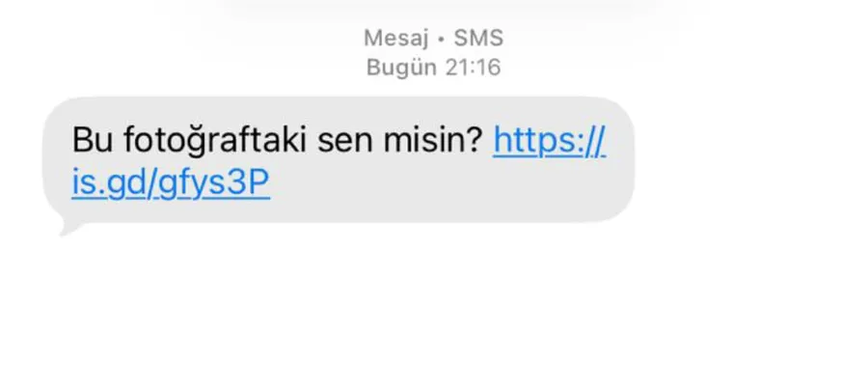Click empty white space right of the bubble
Image resolution: width=868 pixels, height=388 pixels.
[x=747, y=161]
